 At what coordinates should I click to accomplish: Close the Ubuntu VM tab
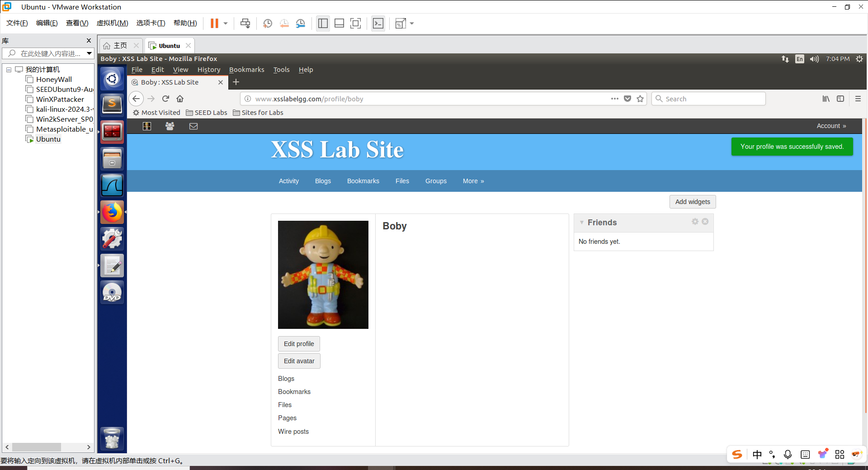coord(189,46)
